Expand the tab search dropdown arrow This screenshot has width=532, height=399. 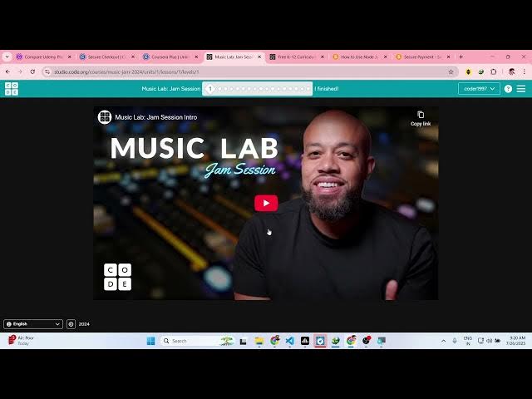[x=7, y=57]
